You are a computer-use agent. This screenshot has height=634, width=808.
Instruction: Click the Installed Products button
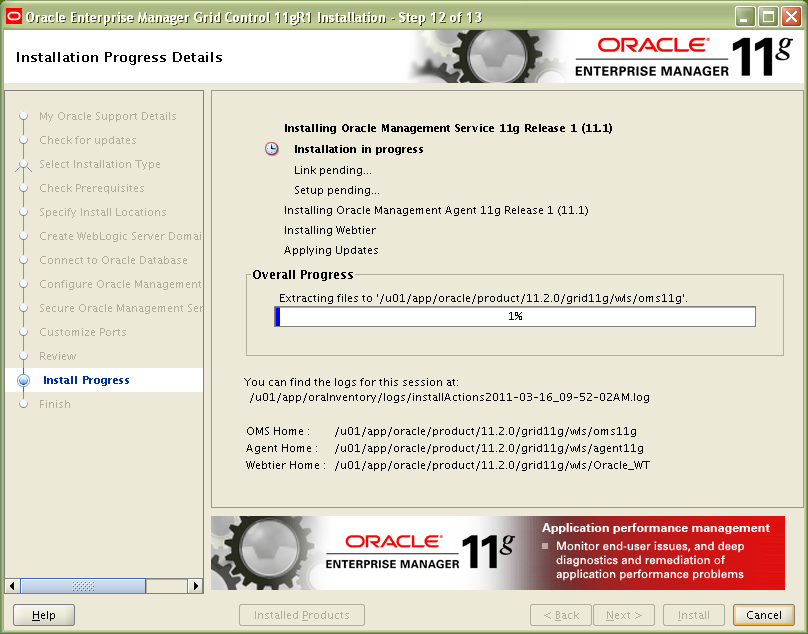(302, 615)
